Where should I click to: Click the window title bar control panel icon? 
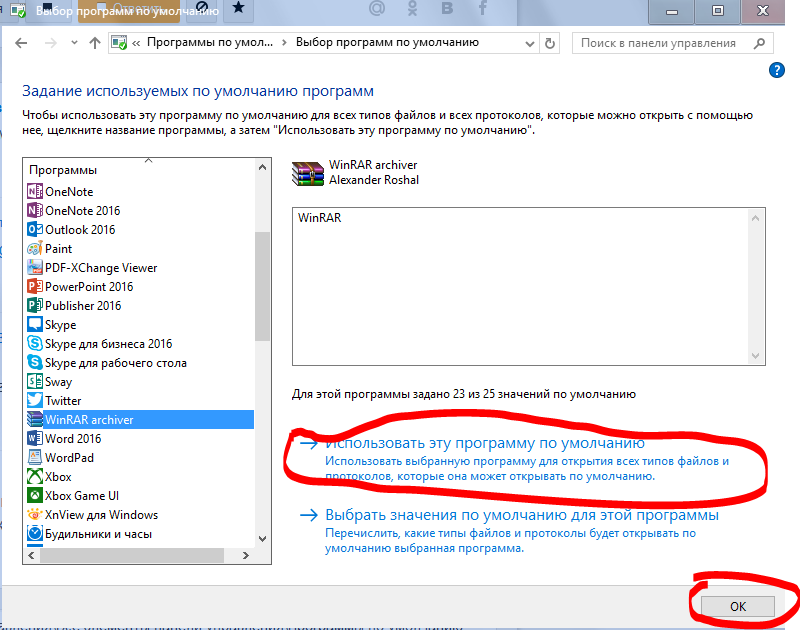coord(18,11)
